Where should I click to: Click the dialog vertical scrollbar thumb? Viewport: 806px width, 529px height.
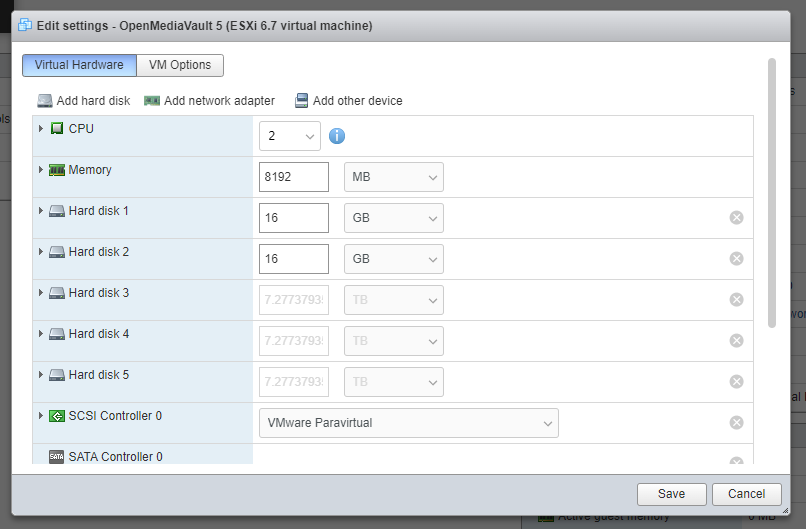772,193
